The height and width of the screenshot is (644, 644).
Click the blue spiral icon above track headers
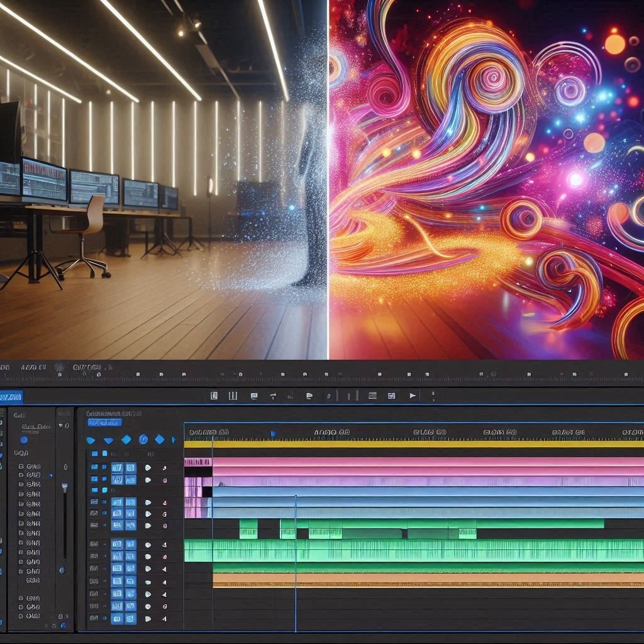(143, 440)
